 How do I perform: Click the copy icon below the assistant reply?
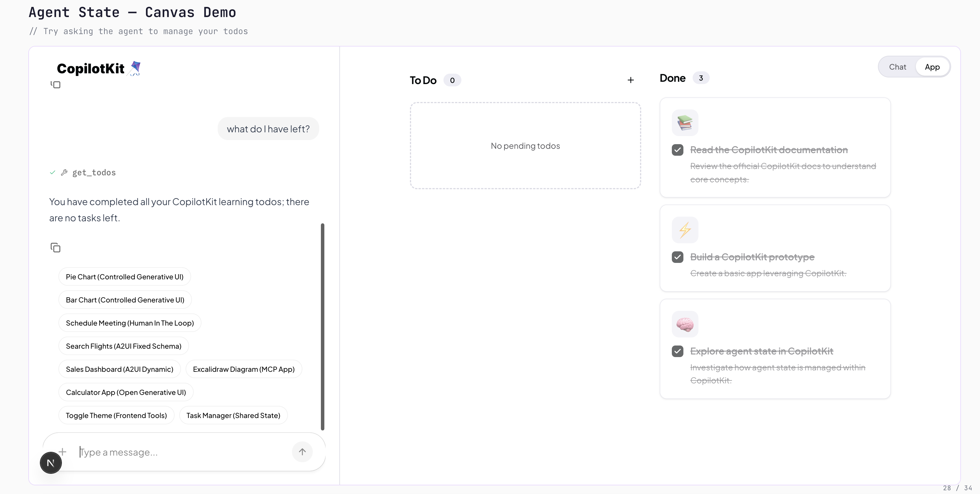point(56,248)
